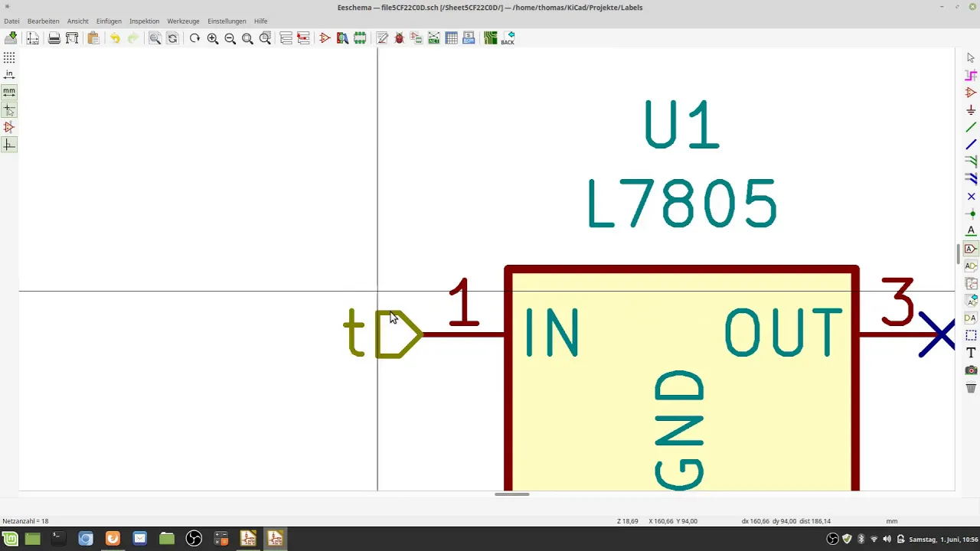Click the Zoom Out magnifier
This screenshot has height=551, width=980.
click(230, 38)
